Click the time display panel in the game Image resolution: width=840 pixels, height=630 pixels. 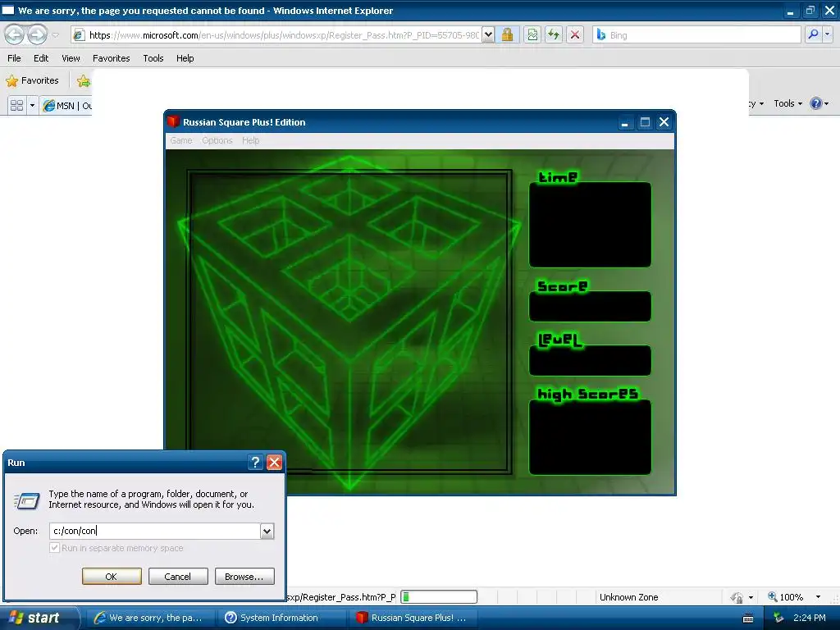pyautogui.click(x=591, y=225)
